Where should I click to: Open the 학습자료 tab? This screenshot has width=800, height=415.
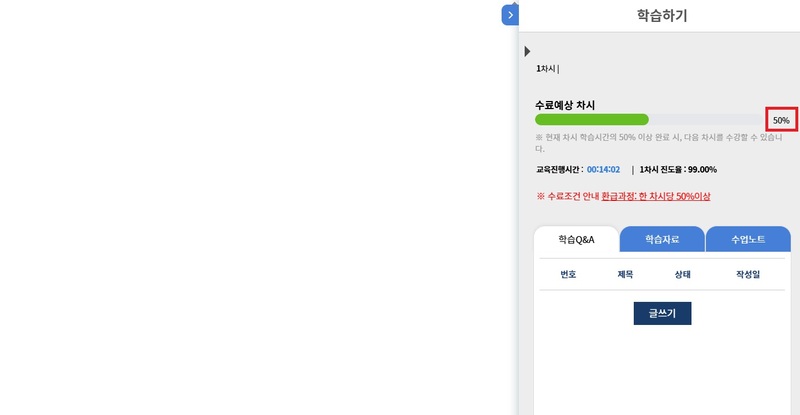pos(662,240)
